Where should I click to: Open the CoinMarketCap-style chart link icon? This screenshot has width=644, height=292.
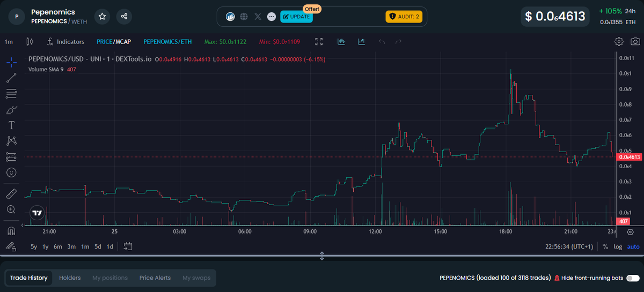pos(230,17)
